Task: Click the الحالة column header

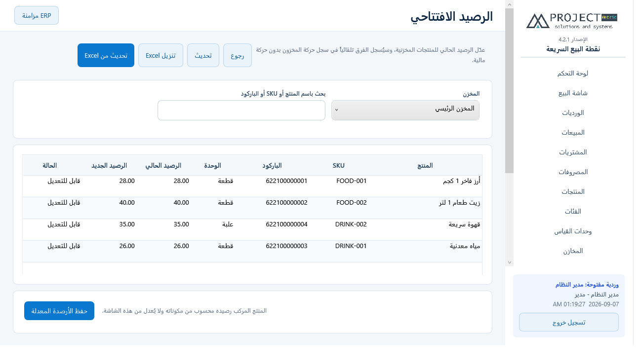Action: tap(49, 165)
